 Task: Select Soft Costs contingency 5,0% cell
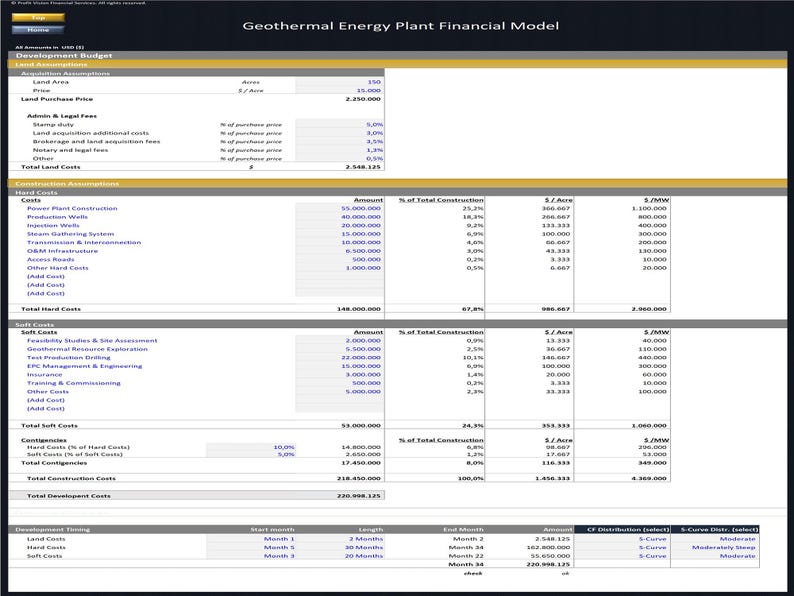click(x=251, y=454)
